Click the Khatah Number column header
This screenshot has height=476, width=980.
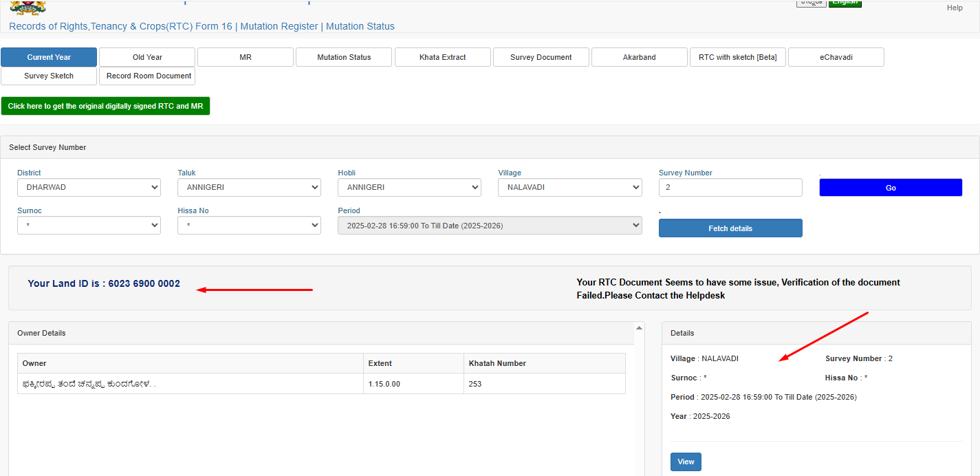545,363
